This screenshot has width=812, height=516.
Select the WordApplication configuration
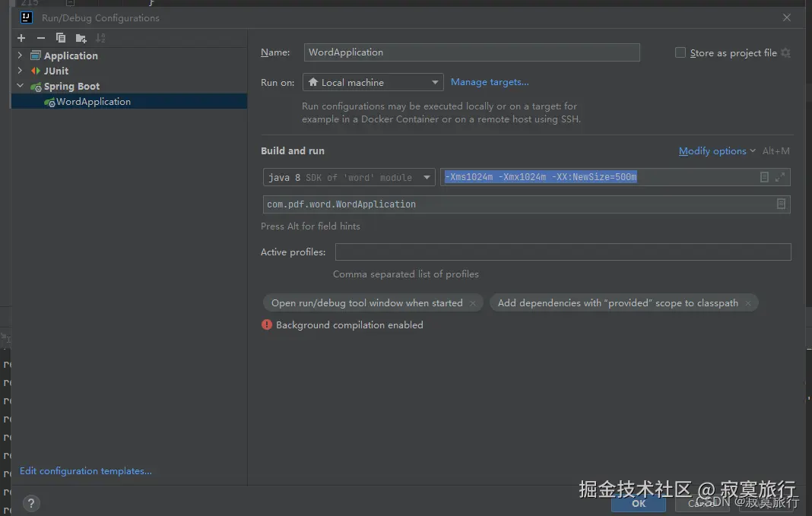[129, 101]
